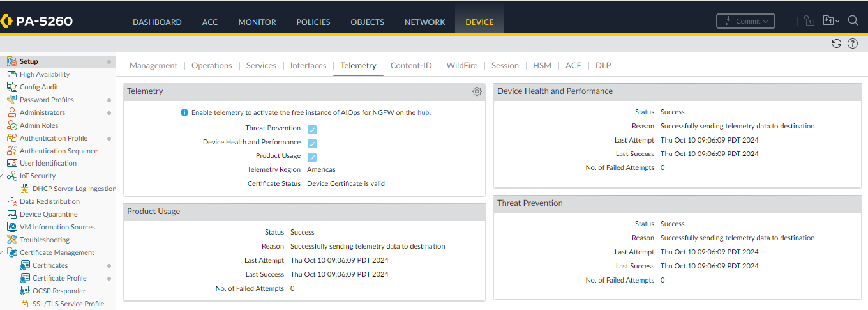Click the search magnifier icon
The image size is (868, 310).
(853, 21)
